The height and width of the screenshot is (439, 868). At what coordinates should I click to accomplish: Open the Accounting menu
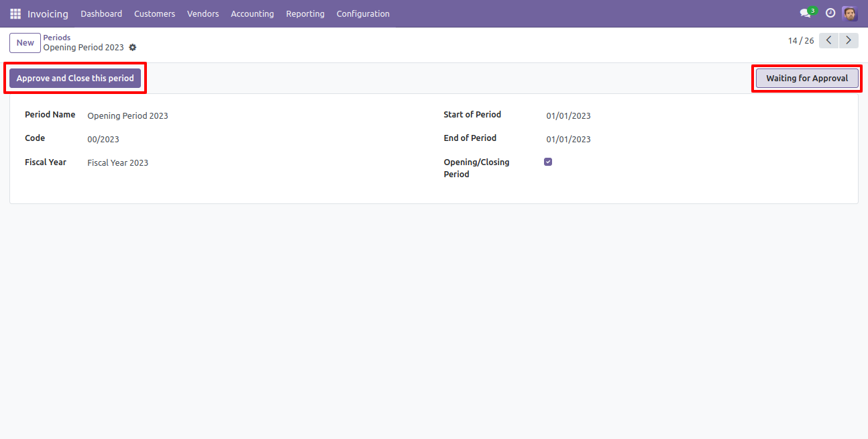[252, 13]
